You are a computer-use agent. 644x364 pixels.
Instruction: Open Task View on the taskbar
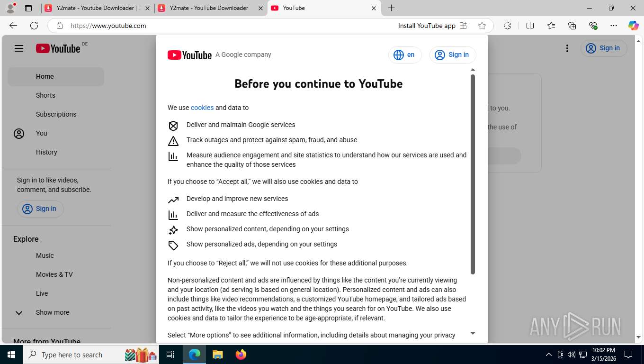point(170,355)
